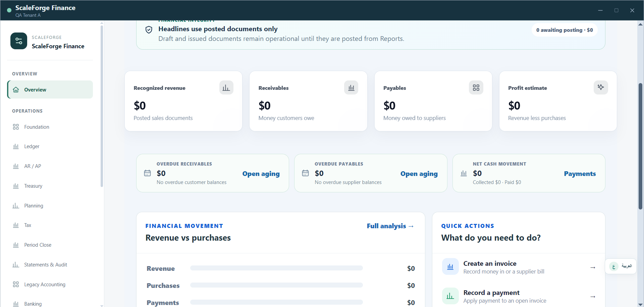Image resolution: width=644 pixels, height=307 pixels.
Task: Navigate to AR / AP
Action: [50, 166]
